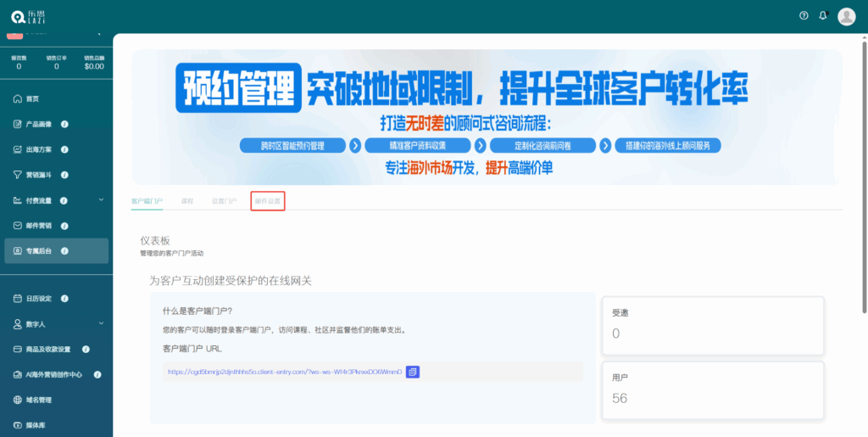The height and width of the screenshot is (437, 868).
Task: Open the help question mark icon in the header
Action: (x=804, y=16)
